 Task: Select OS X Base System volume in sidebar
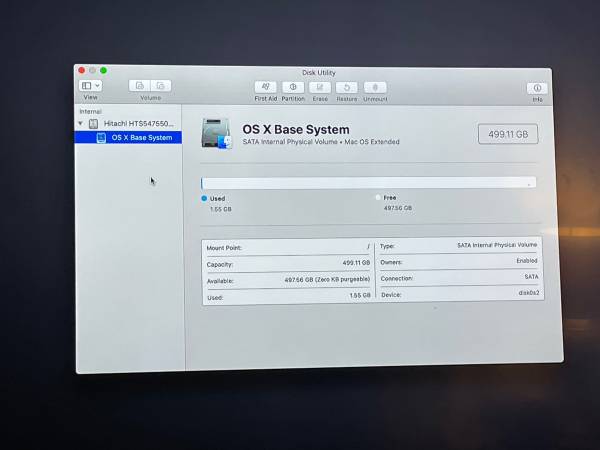tap(128, 137)
